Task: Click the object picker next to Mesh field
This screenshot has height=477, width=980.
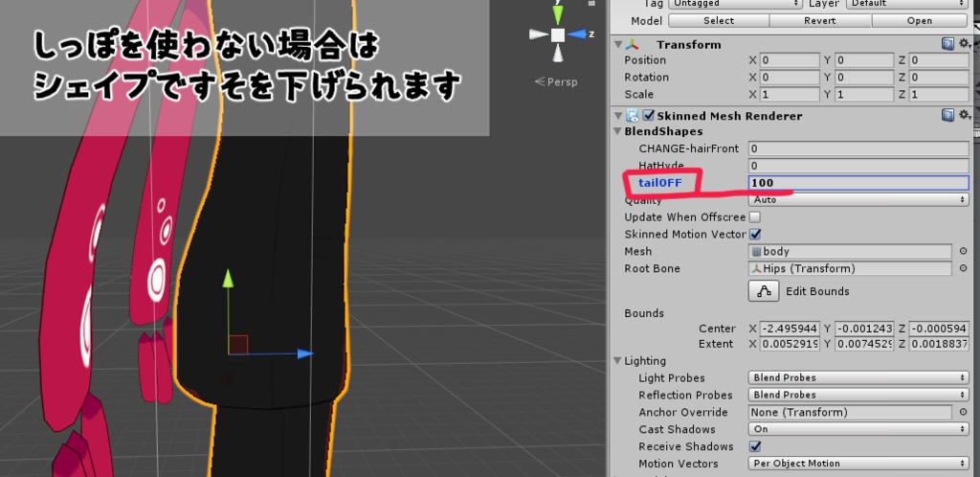Action: tap(963, 251)
